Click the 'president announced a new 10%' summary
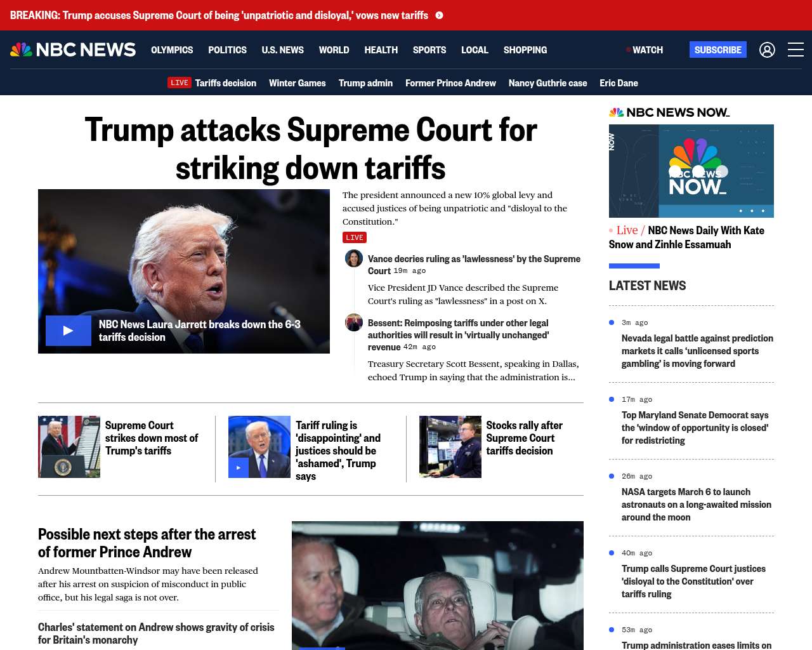The height and width of the screenshot is (650, 812). tap(455, 208)
